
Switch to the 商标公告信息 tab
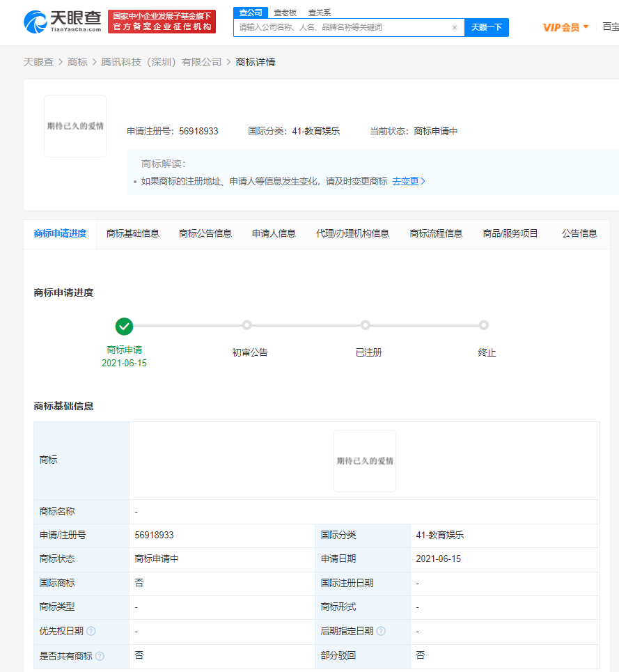pos(205,233)
